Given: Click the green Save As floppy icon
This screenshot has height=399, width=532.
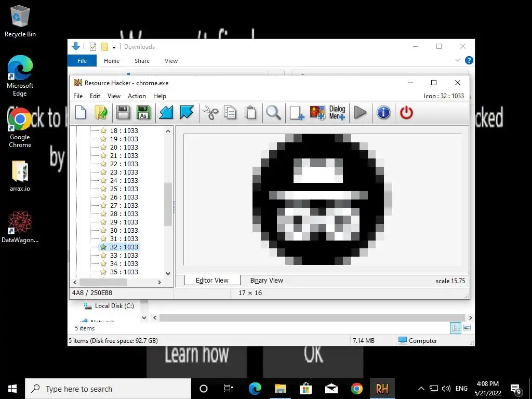Looking at the screenshot, I should [143, 113].
